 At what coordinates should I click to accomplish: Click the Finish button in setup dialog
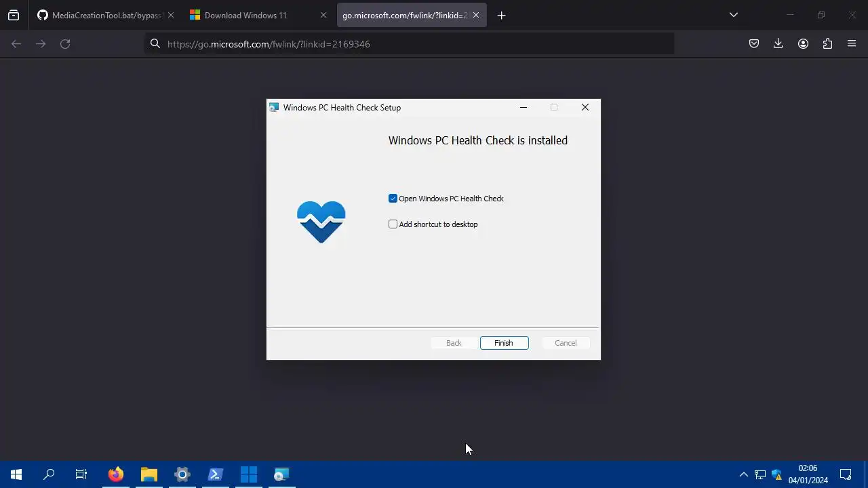tap(504, 343)
